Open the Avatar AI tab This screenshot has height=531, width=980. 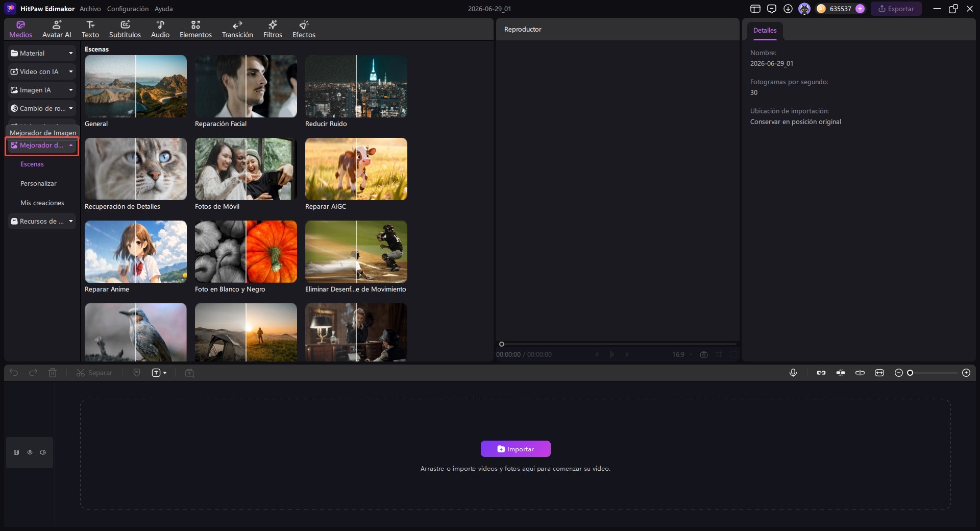pyautogui.click(x=57, y=29)
